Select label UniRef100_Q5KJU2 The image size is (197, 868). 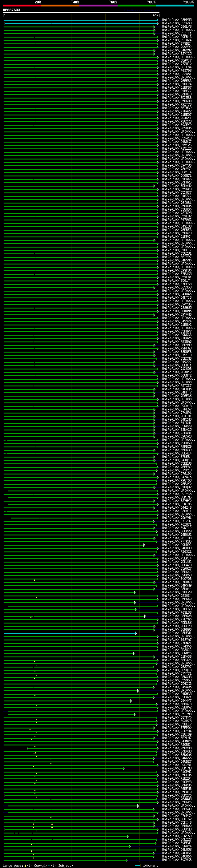177,562
